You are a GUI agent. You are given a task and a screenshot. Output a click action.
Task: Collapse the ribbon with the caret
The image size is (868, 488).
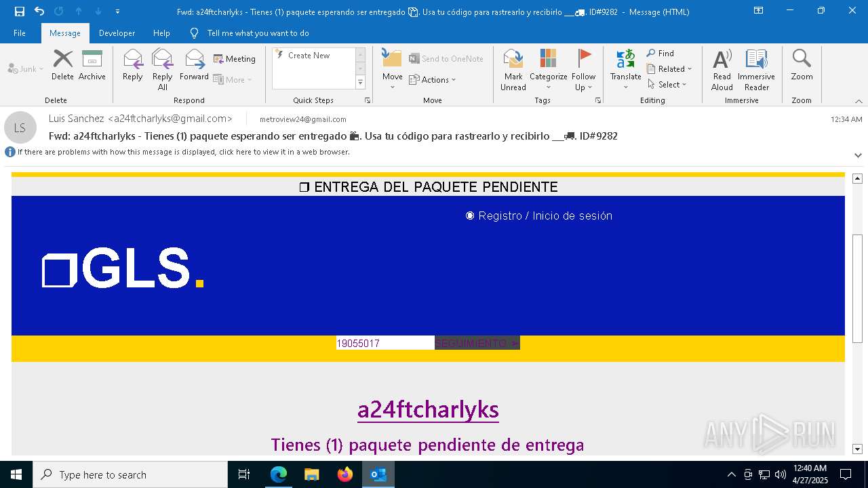coord(859,101)
